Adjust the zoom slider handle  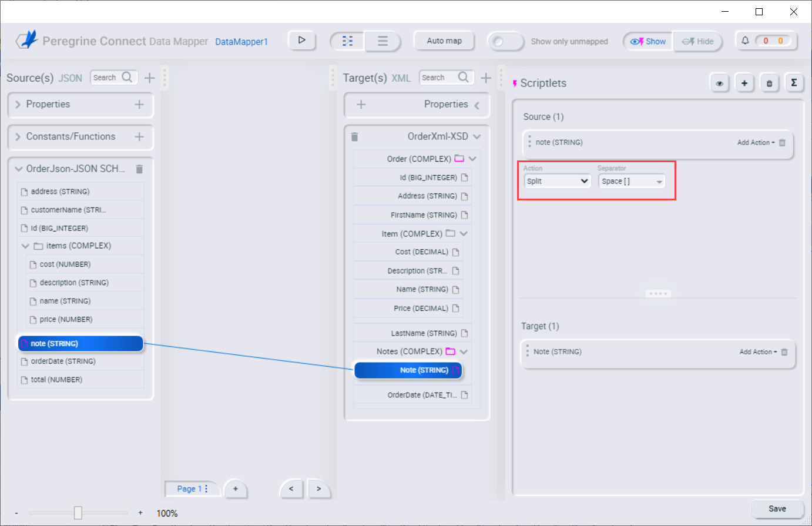click(x=78, y=513)
